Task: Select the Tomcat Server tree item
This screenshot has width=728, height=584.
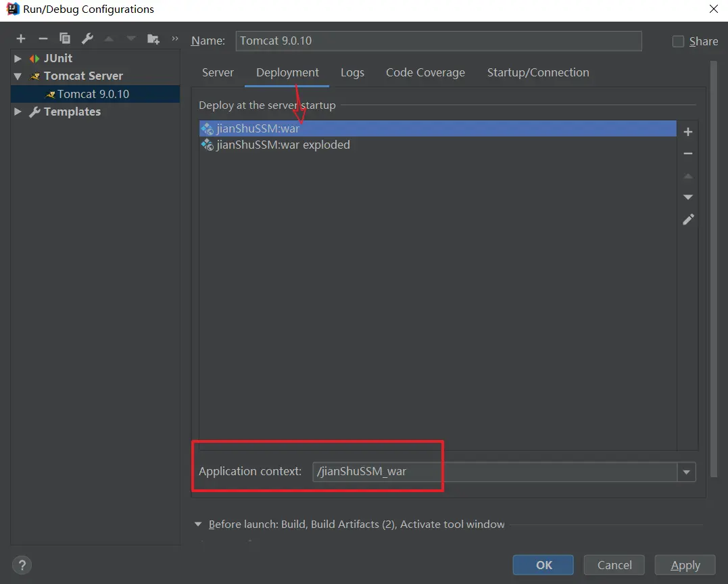Action: [95, 76]
